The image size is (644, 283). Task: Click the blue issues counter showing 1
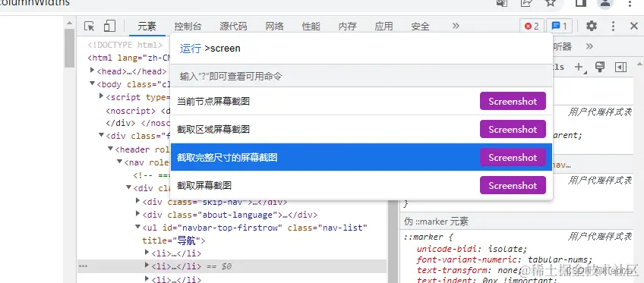coord(560,27)
